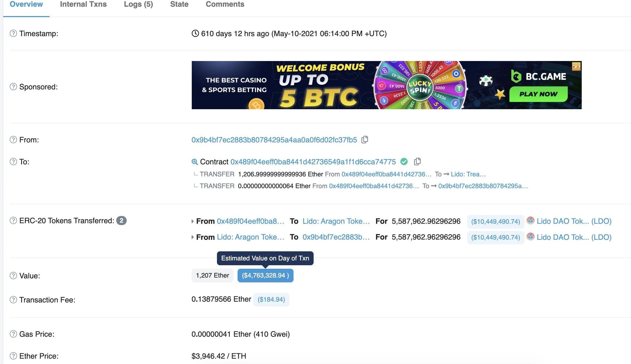Copy the From address to clipboard

tap(365, 140)
